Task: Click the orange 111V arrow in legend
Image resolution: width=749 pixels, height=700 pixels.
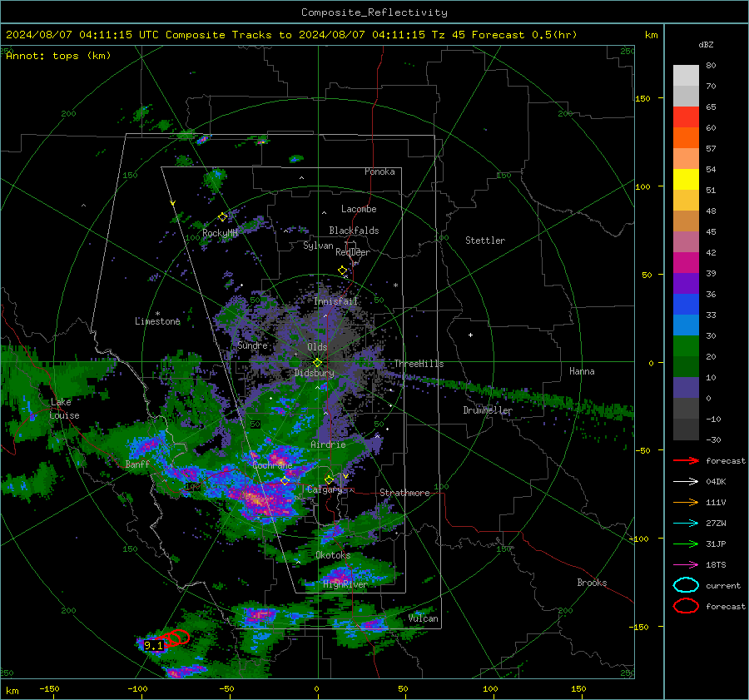Action: 686,502
